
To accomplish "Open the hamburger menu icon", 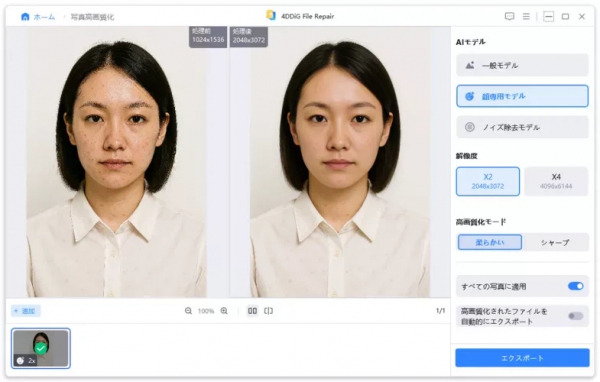I will [x=526, y=16].
